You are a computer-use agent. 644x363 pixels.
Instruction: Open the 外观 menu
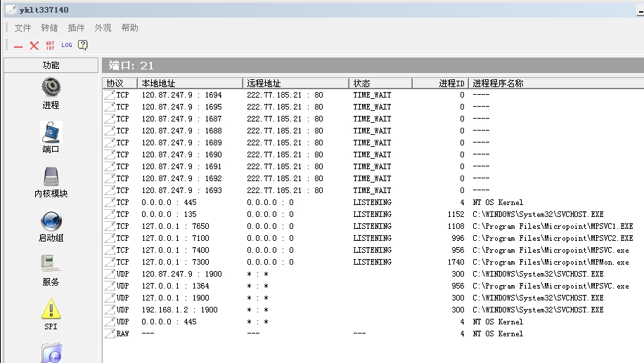(x=103, y=28)
